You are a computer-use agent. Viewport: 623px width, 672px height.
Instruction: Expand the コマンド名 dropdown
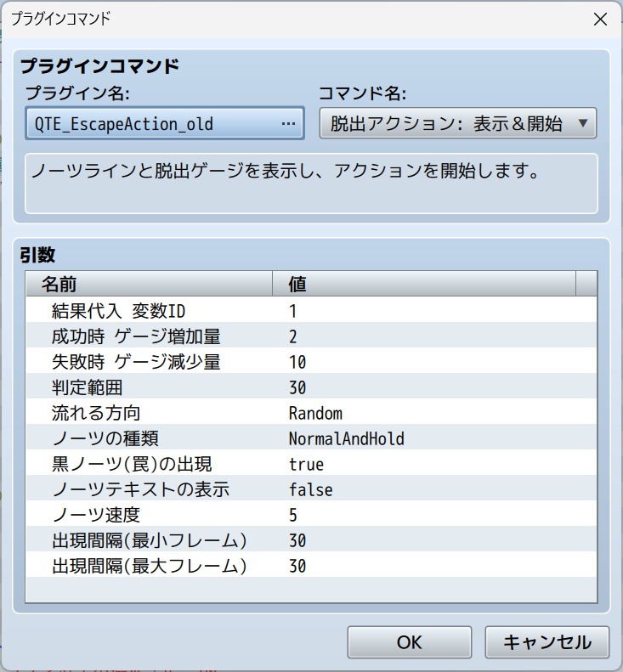[457, 123]
